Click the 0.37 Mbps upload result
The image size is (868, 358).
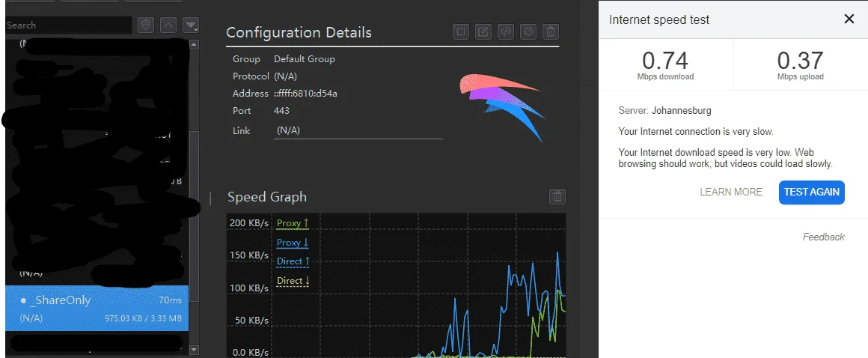point(801,65)
